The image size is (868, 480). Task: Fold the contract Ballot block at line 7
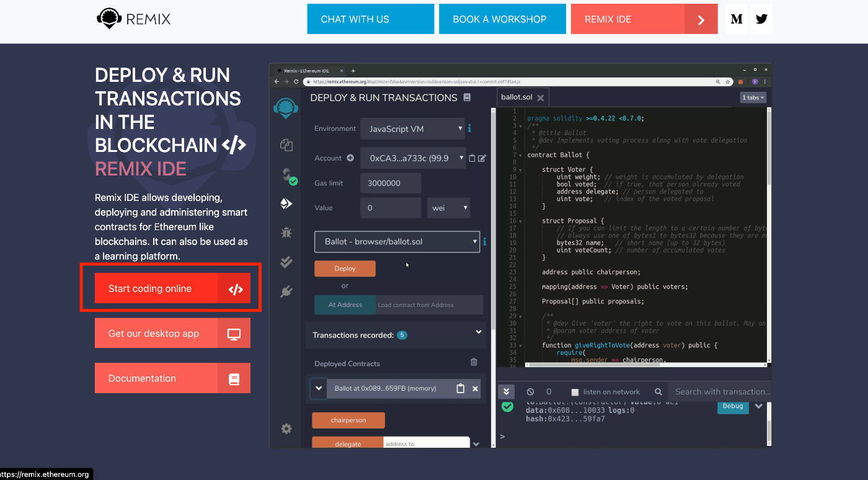521,155
